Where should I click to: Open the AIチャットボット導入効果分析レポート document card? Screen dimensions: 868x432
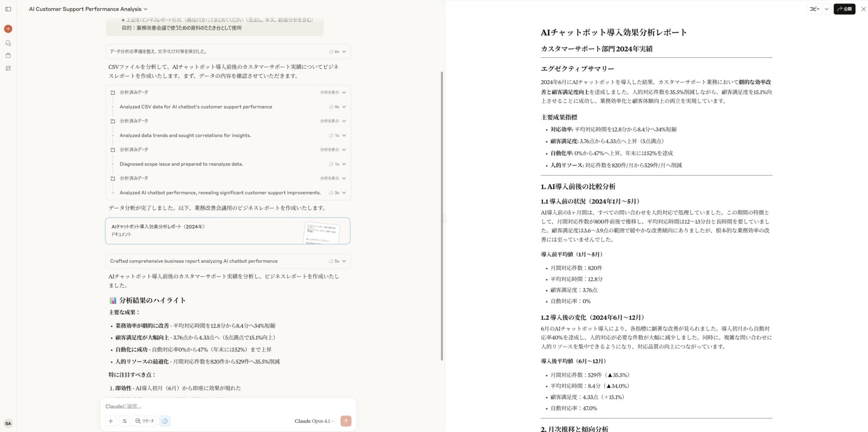tap(227, 231)
